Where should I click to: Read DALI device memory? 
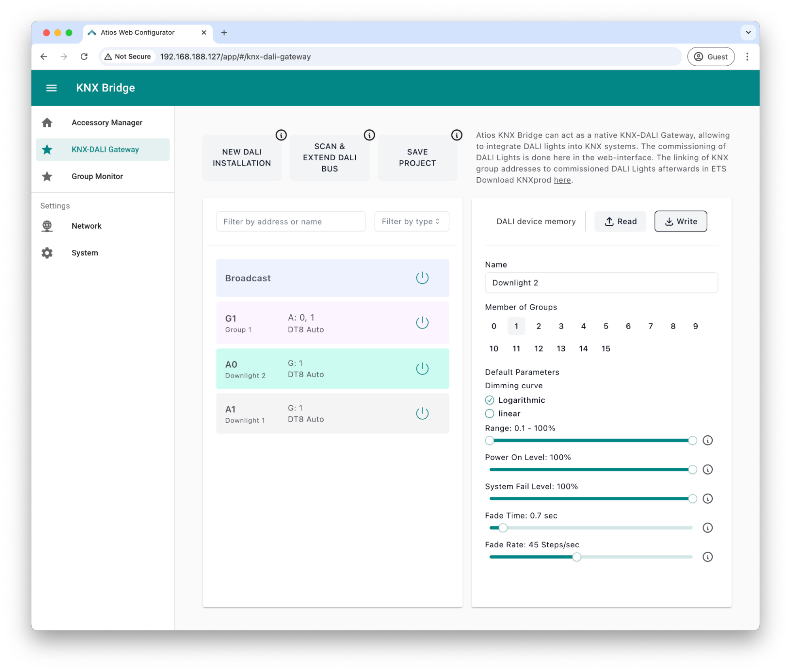[620, 222]
